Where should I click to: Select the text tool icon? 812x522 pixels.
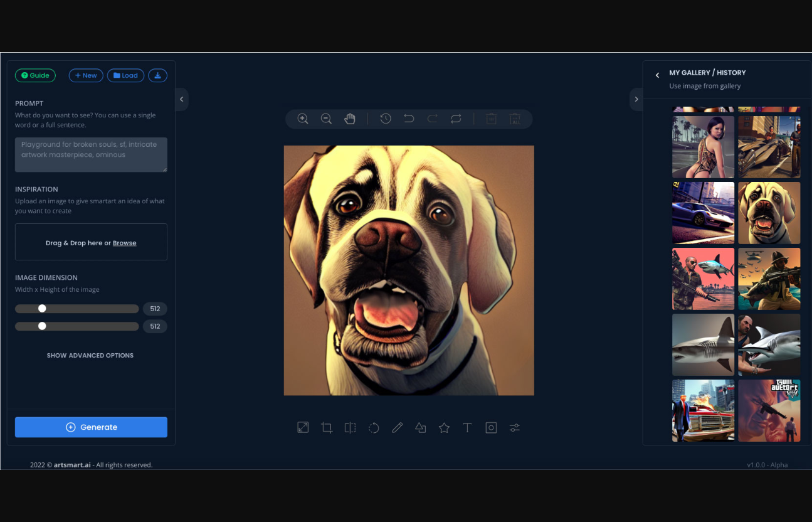[x=467, y=428]
